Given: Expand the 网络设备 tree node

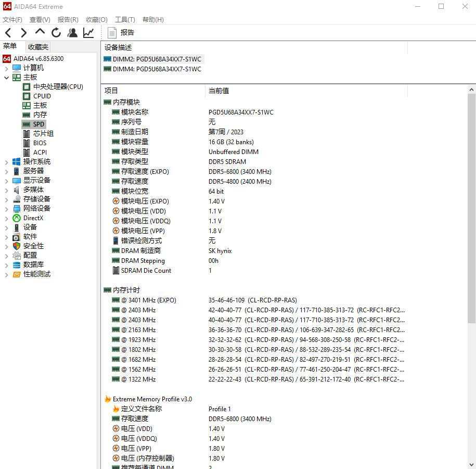Looking at the screenshot, I should coord(6,209).
